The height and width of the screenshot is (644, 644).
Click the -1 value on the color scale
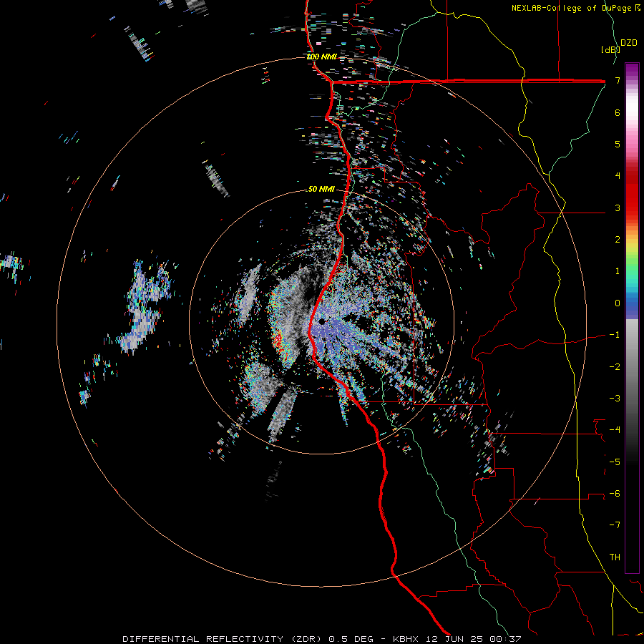[x=615, y=335]
